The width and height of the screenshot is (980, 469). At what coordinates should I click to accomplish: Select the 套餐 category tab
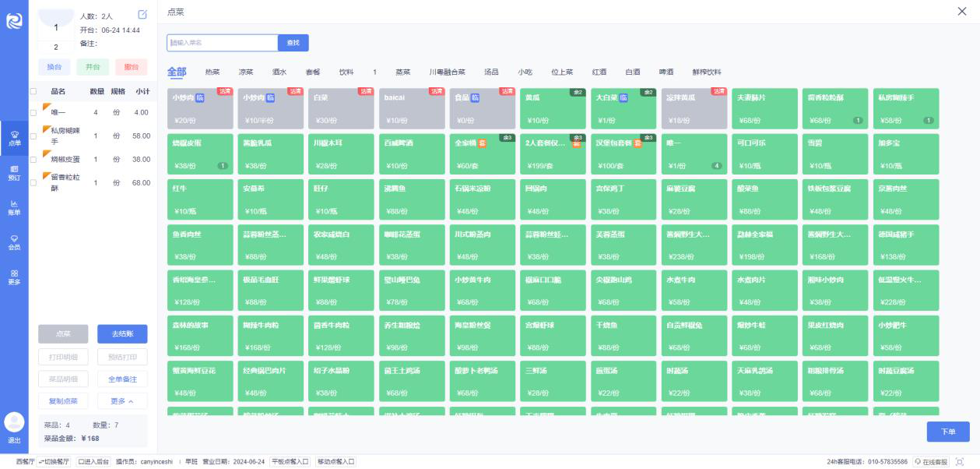313,72
